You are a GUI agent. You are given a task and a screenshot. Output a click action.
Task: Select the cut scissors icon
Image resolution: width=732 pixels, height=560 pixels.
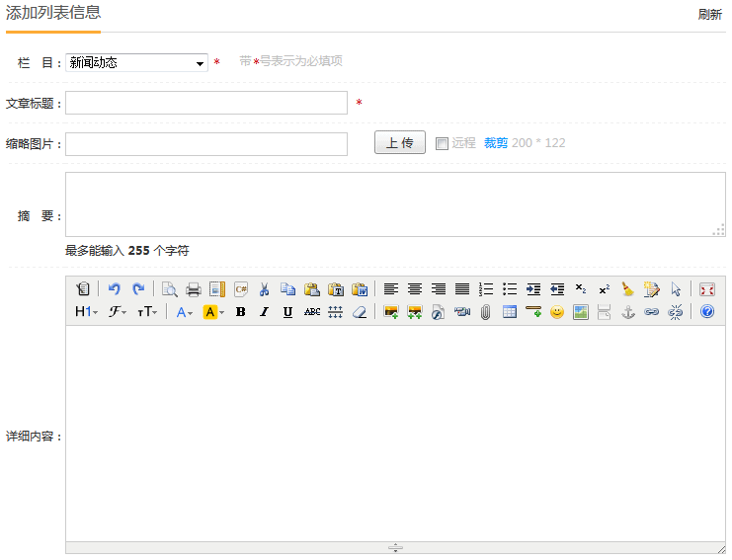pyautogui.click(x=264, y=289)
